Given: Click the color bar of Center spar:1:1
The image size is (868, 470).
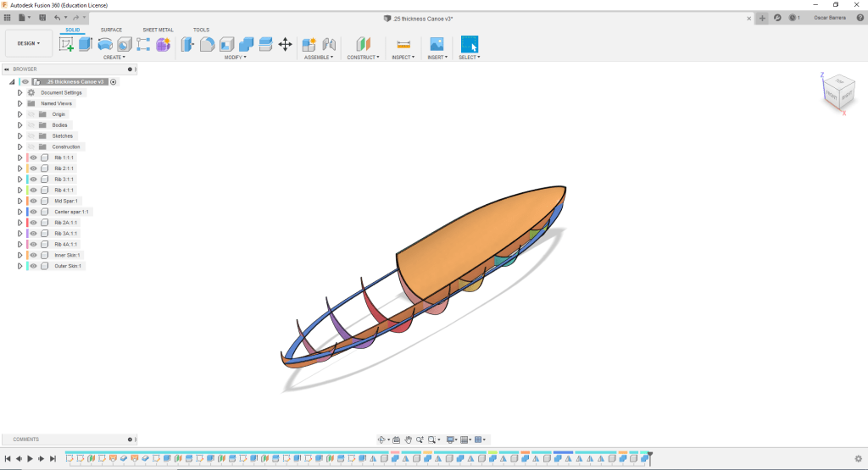Looking at the screenshot, I should click(x=28, y=212).
